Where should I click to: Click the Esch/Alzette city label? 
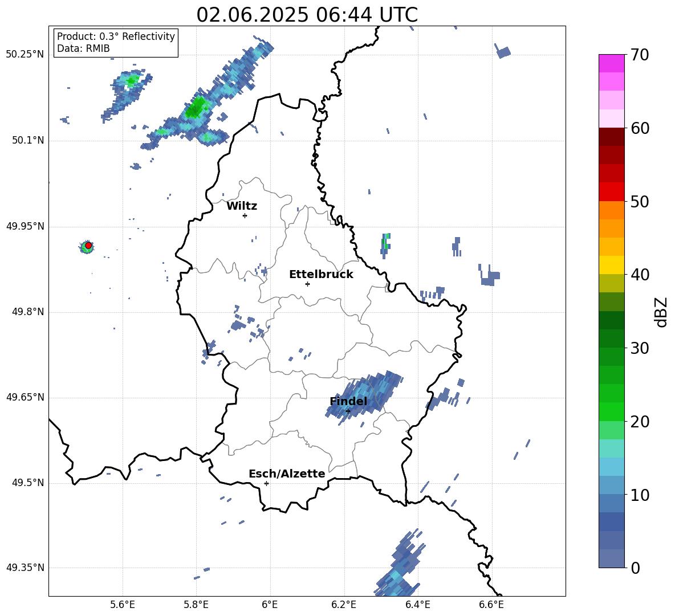[x=287, y=474]
